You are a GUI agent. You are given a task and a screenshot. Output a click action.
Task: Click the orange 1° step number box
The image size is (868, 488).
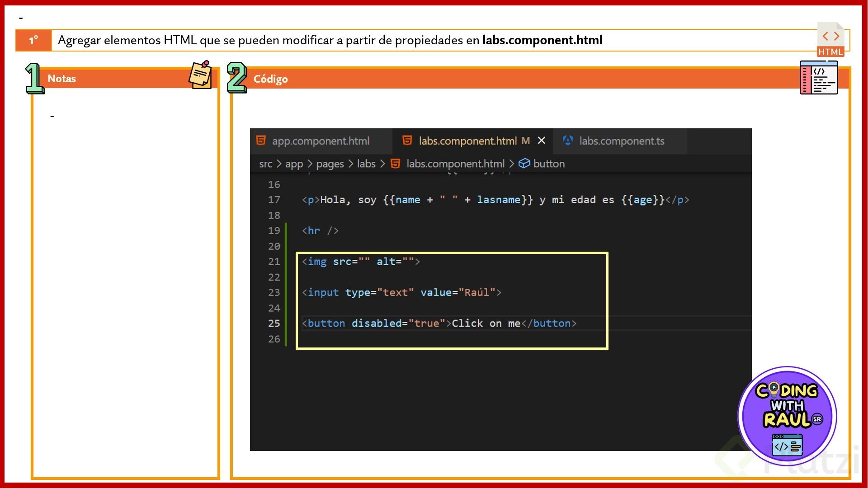[34, 40]
